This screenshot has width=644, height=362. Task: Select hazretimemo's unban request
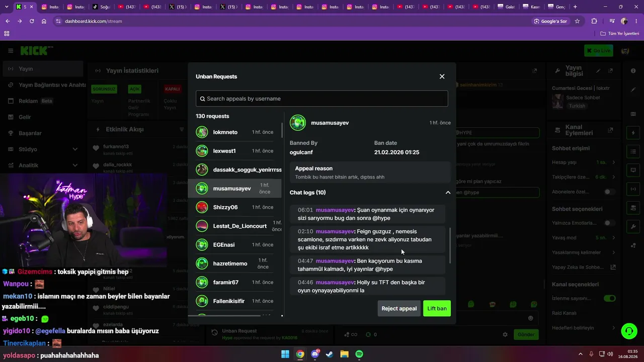coord(235,263)
